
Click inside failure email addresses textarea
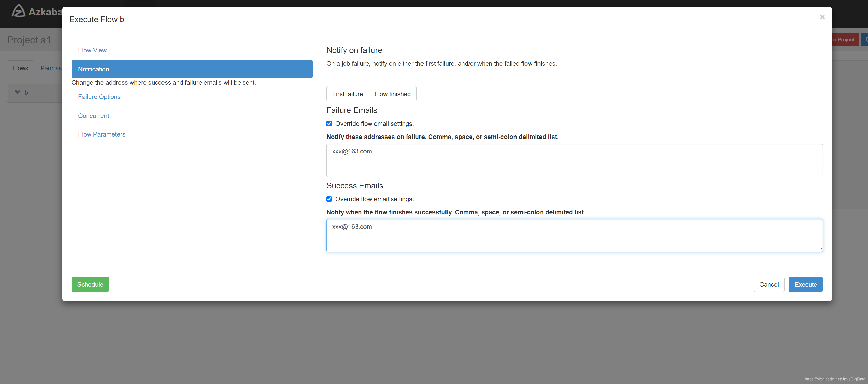(x=574, y=161)
